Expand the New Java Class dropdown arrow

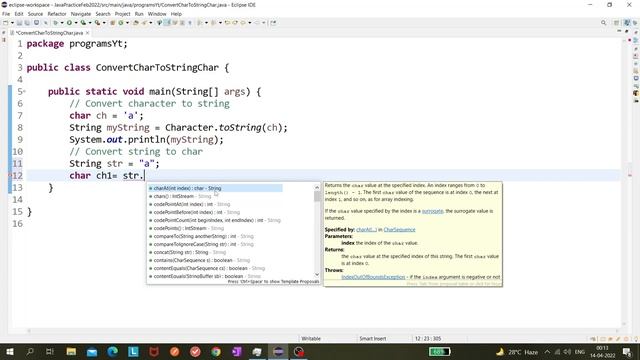pyautogui.click(x=127, y=23)
